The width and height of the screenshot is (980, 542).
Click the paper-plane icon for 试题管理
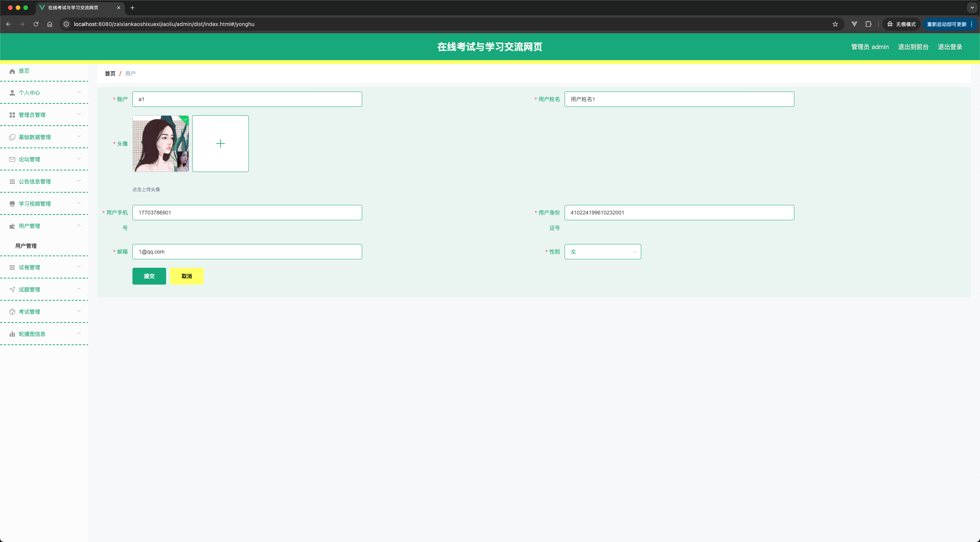12,290
